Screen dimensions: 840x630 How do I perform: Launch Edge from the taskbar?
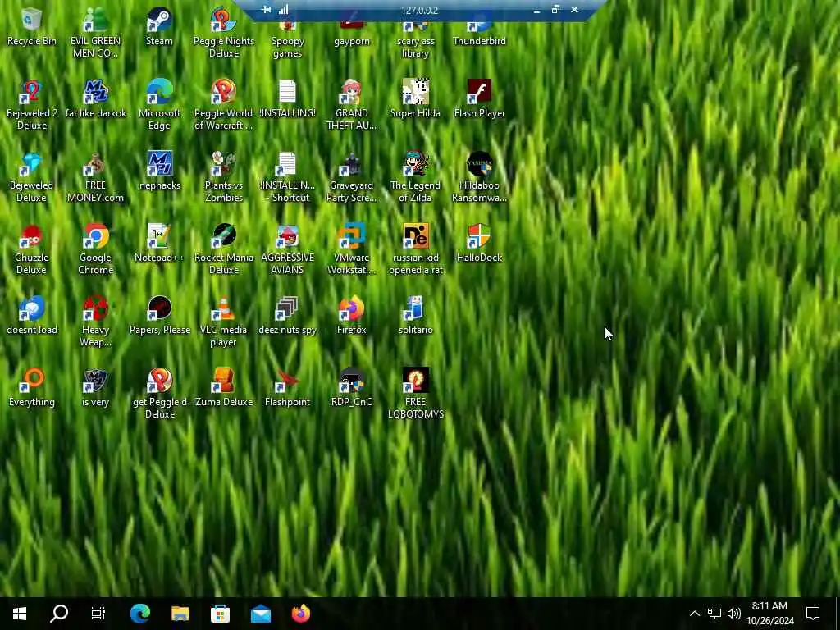[x=140, y=614]
